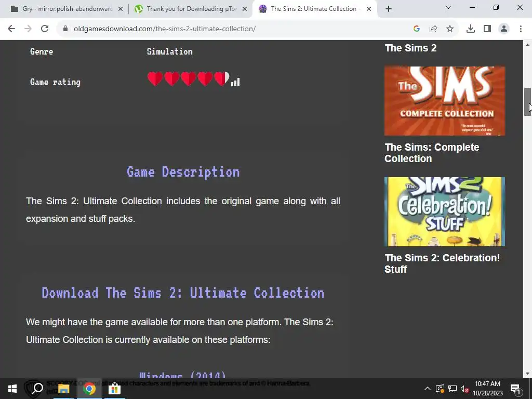Click the page scrollbar thumb
The height and width of the screenshot is (399, 532).
pyautogui.click(x=527, y=102)
